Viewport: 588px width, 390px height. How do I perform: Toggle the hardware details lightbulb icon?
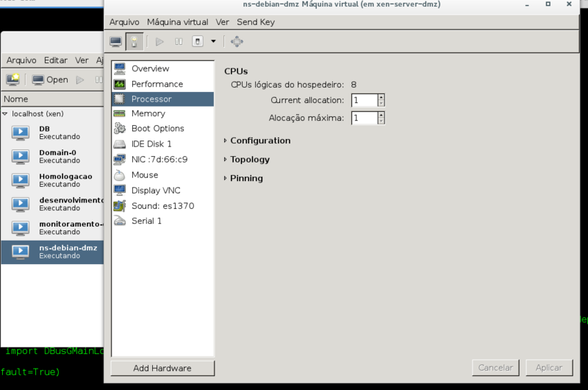click(x=135, y=42)
